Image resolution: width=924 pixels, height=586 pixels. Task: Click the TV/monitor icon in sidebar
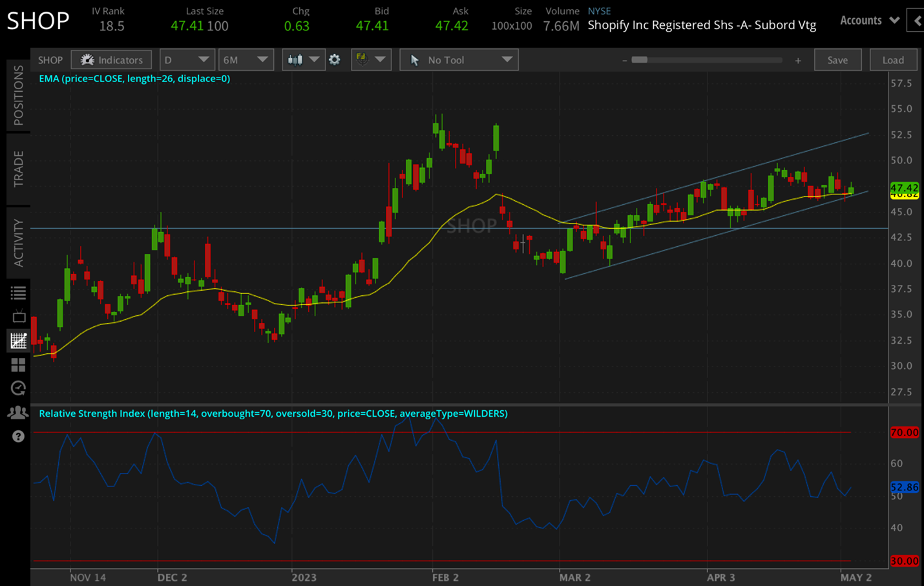point(18,316)
